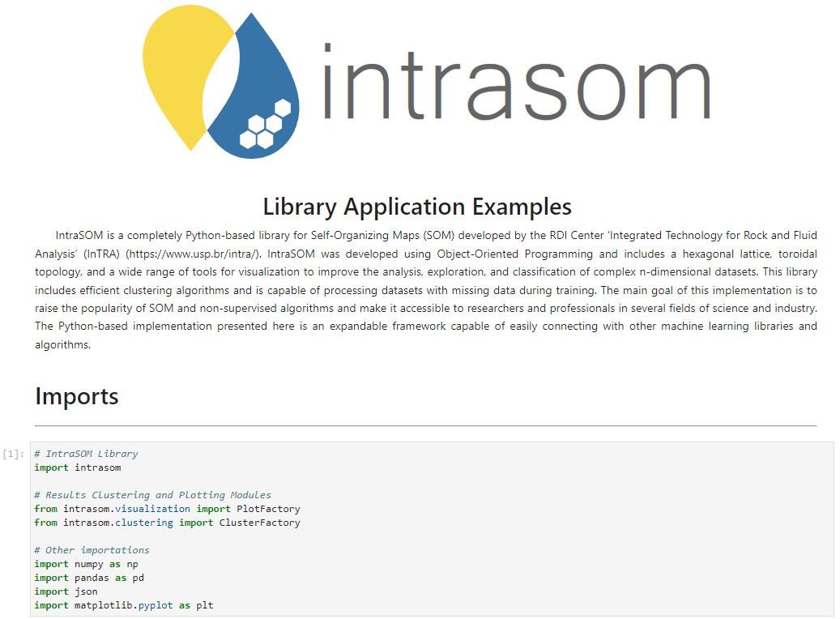840x619 pixels.
Task: Click the '# Results Clustering and Plotting Modules' comment
Action: coord(152,495)
